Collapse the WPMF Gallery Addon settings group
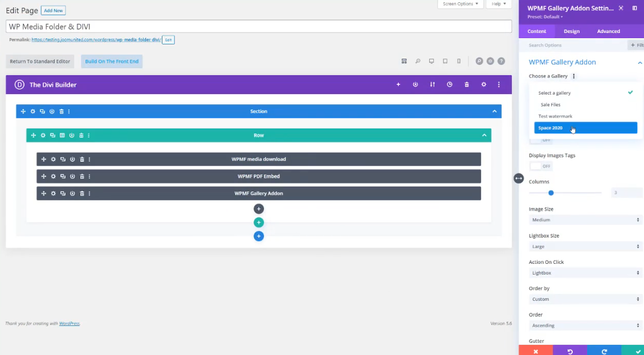Screen dimensions: 644x355 639,63
